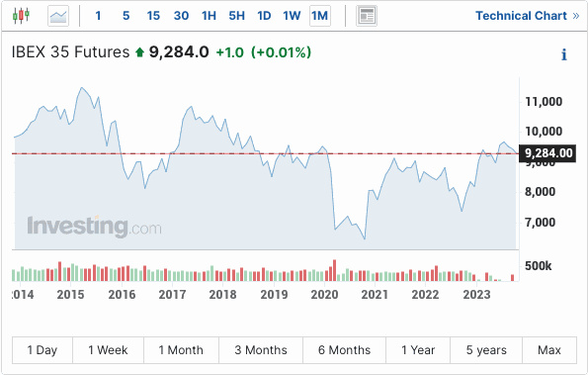Click the +1.0 change value
This screenshot has width=588, height=375.
[x=230, y=52]
